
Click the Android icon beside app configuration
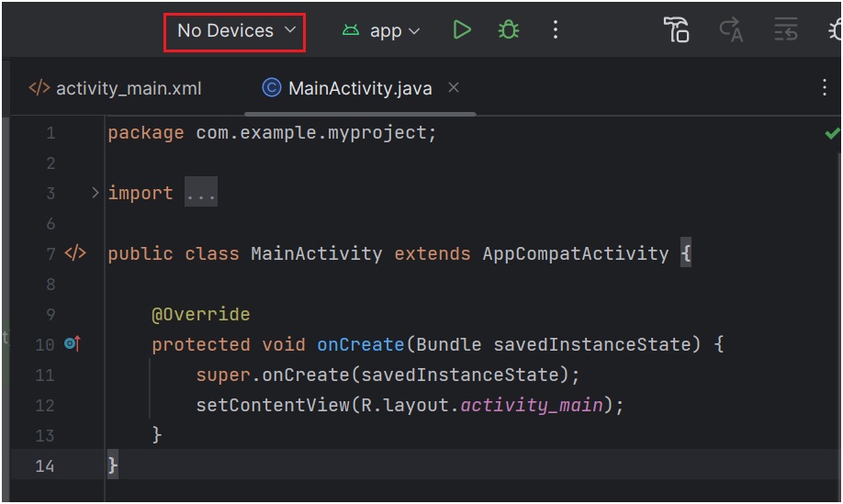(x=350, y=30)
